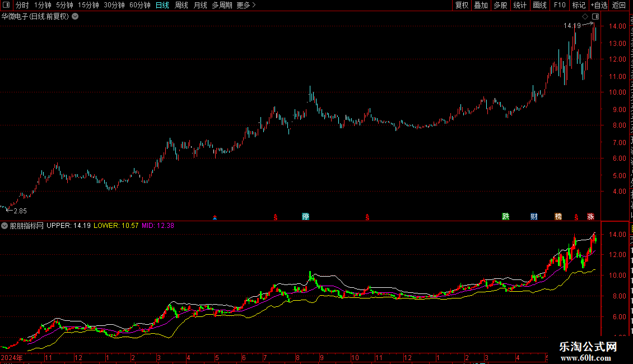
Task: Switch to 分时 intraday view
Action: [22, 5]
